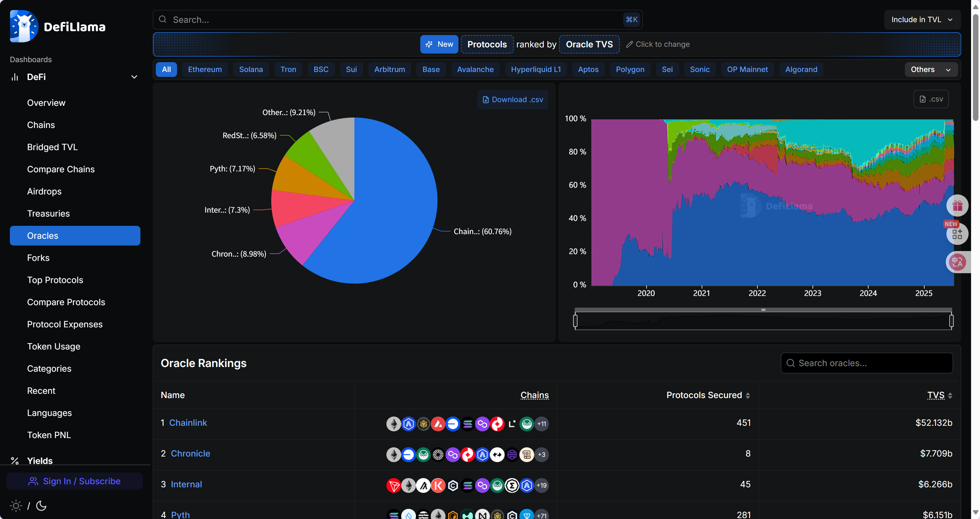The width and height of the screenshot is (980, 519).
Task: Open the Pyth oracle link
Action: [180, 514]
